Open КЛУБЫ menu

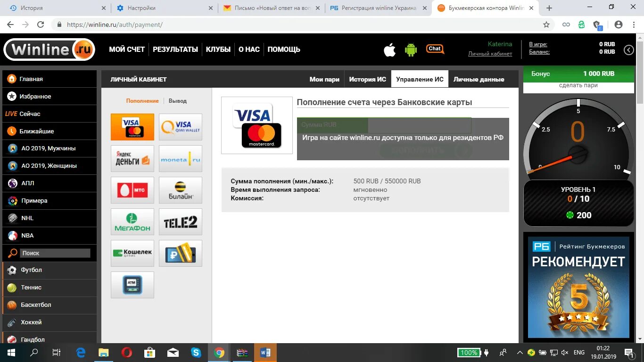tap(218, 49)
